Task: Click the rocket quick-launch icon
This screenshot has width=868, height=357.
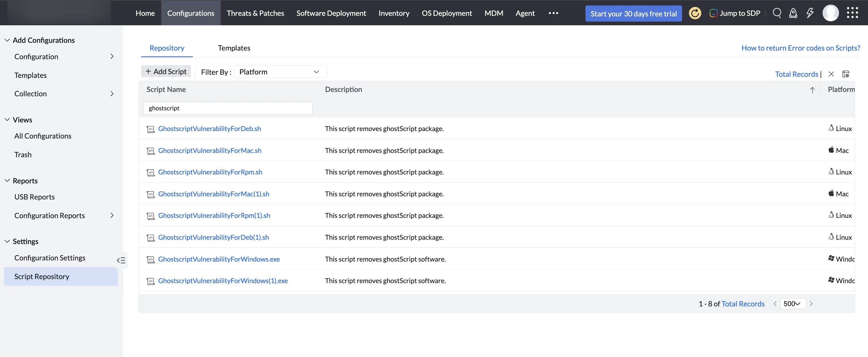Action: (x=793, y=13)
